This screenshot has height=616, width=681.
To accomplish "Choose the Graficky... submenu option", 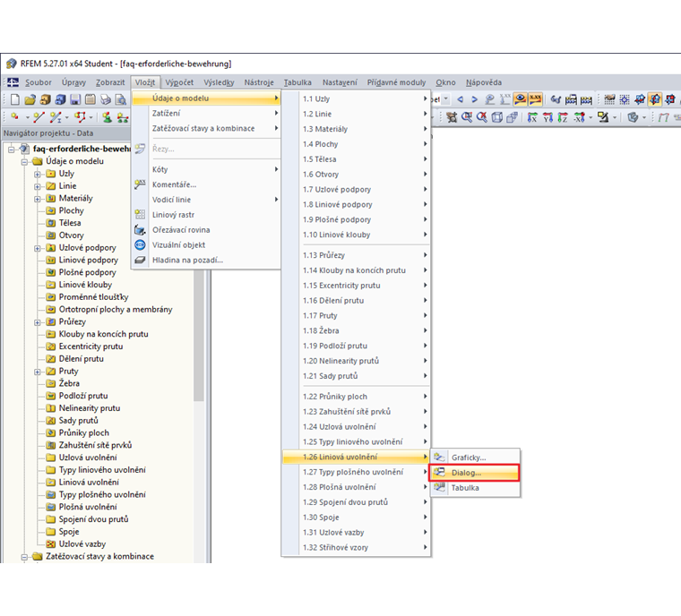I will [x=475, y=458].
